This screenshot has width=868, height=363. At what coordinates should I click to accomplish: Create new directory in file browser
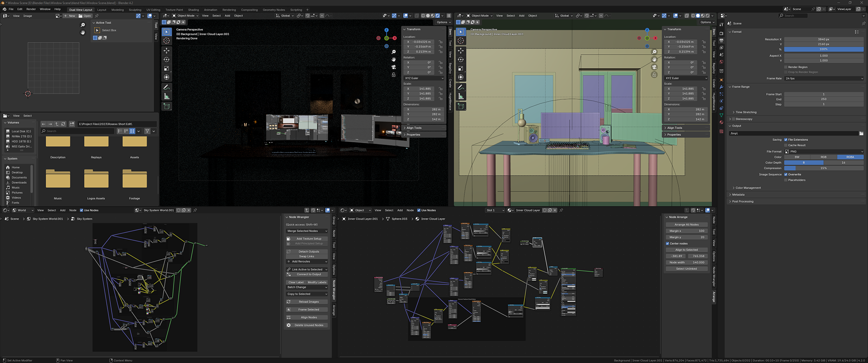[x=72, y=124]
